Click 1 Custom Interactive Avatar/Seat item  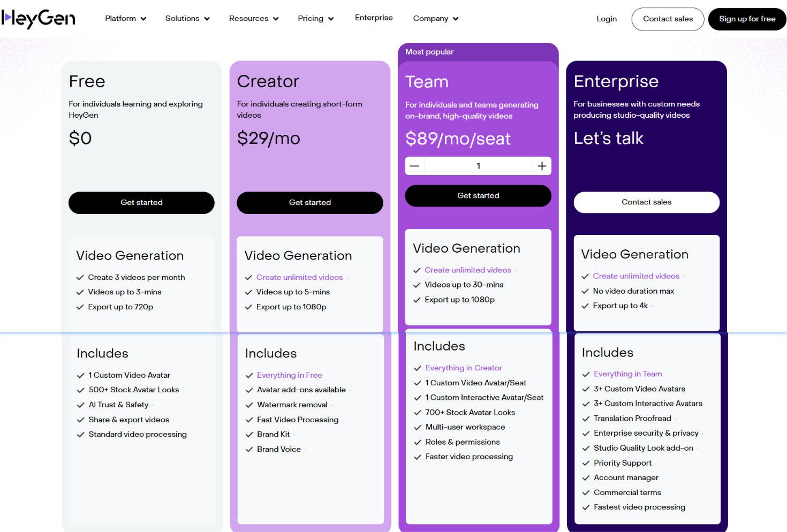[484, 397]
